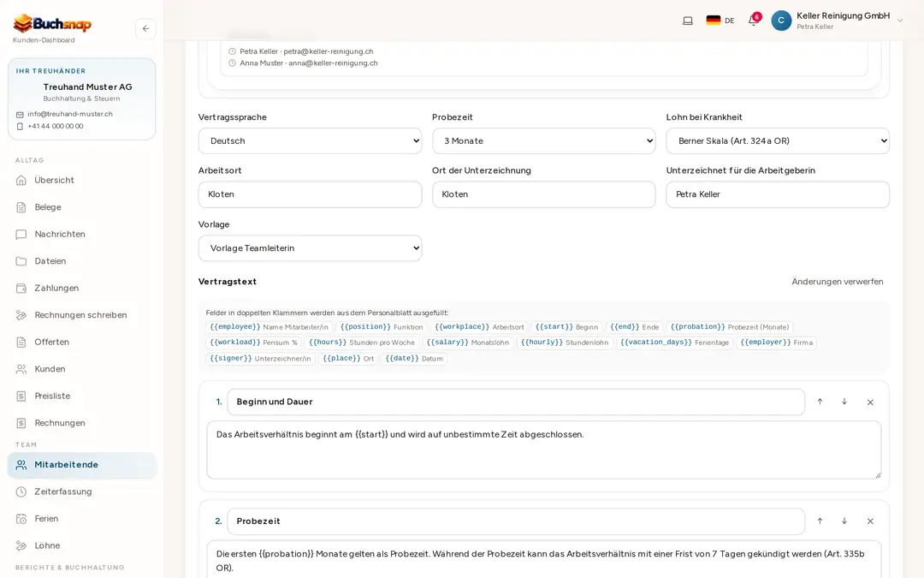Open Offerten in the sidebar
The height and width of the screenshot is (578, 924).
click(x=82, y=342)
